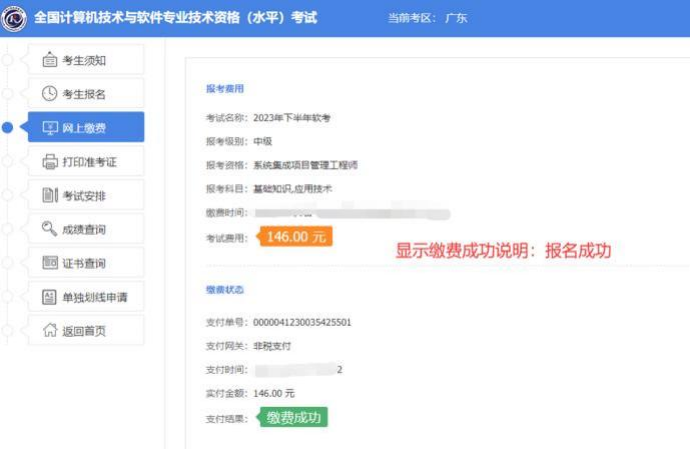Click the 证书查询 certificate icon
This screenshot has height=449, width=690.
(x=50, y=262)
